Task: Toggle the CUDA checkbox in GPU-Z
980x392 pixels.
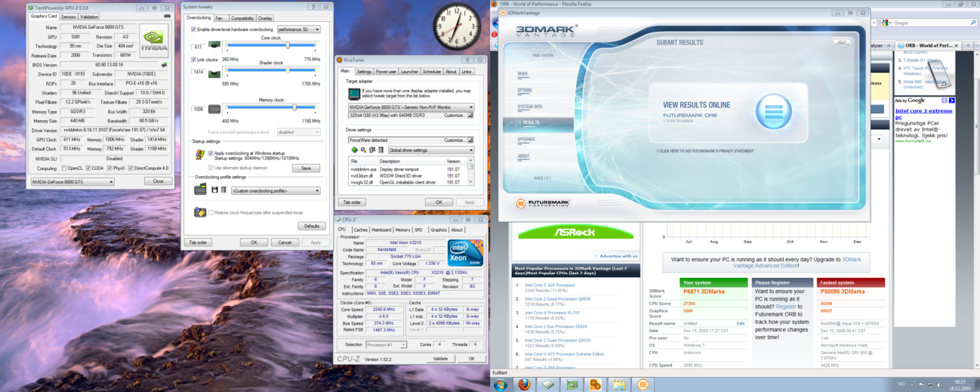Action: tap(88, 168)
